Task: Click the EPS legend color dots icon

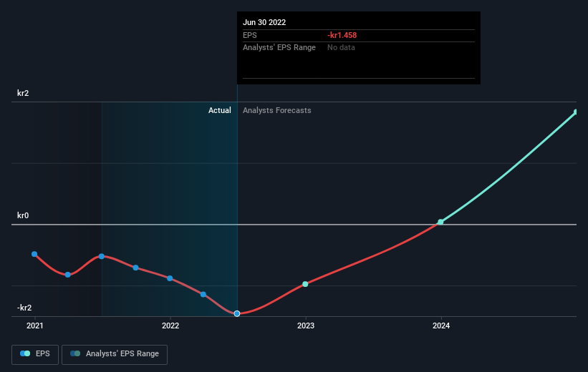Action: tap(25, 353)
